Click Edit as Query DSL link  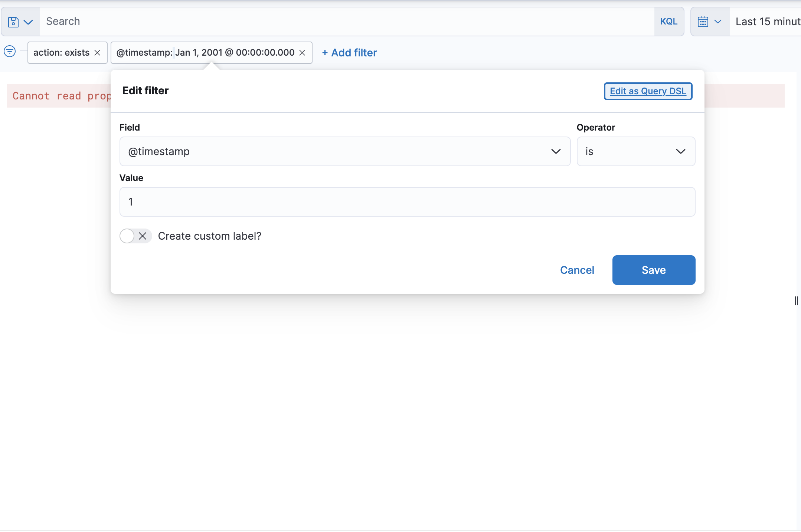tap(648, 91)
